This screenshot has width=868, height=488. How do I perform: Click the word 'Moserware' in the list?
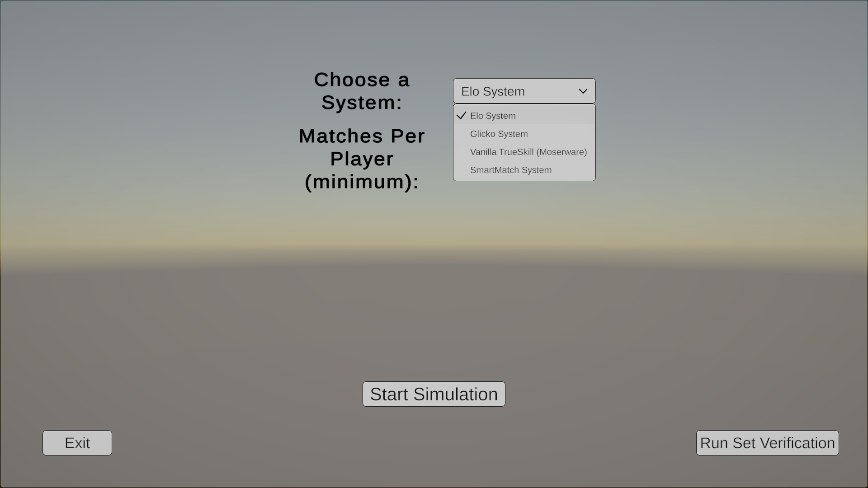[562, 152]
